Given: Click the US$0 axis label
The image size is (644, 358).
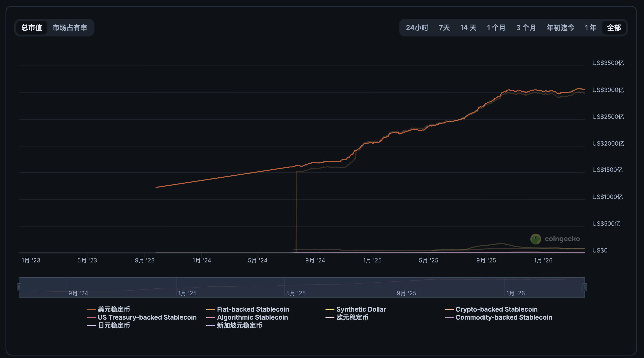Looking at the screenshot, I should (600, 251).
